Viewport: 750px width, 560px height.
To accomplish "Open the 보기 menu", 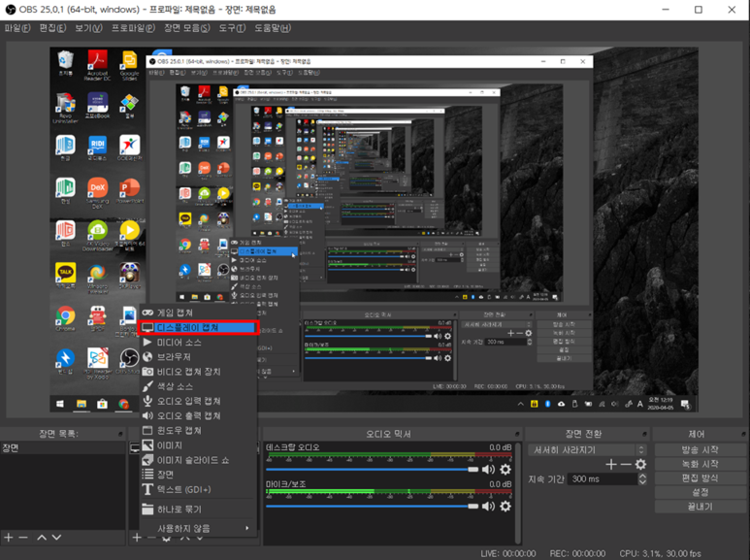I will click(x=88, y=28).
